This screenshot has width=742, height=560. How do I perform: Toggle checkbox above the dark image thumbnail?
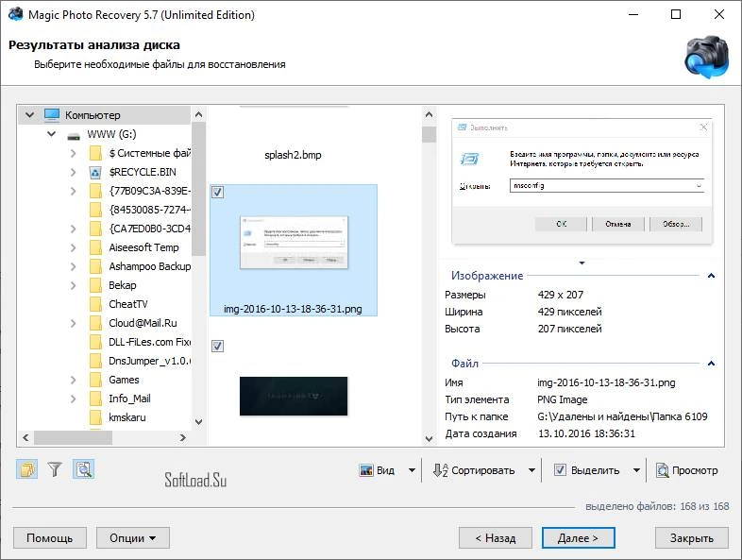[217, 346]
